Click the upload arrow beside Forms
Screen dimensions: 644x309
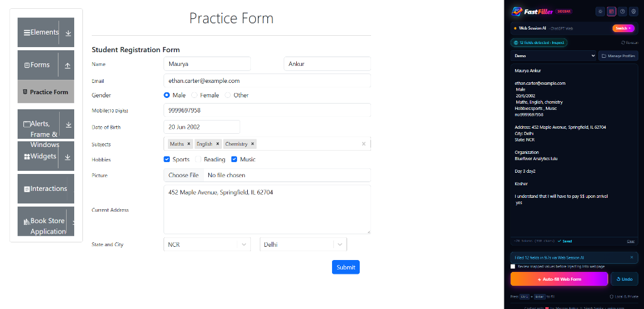[68, 65]
